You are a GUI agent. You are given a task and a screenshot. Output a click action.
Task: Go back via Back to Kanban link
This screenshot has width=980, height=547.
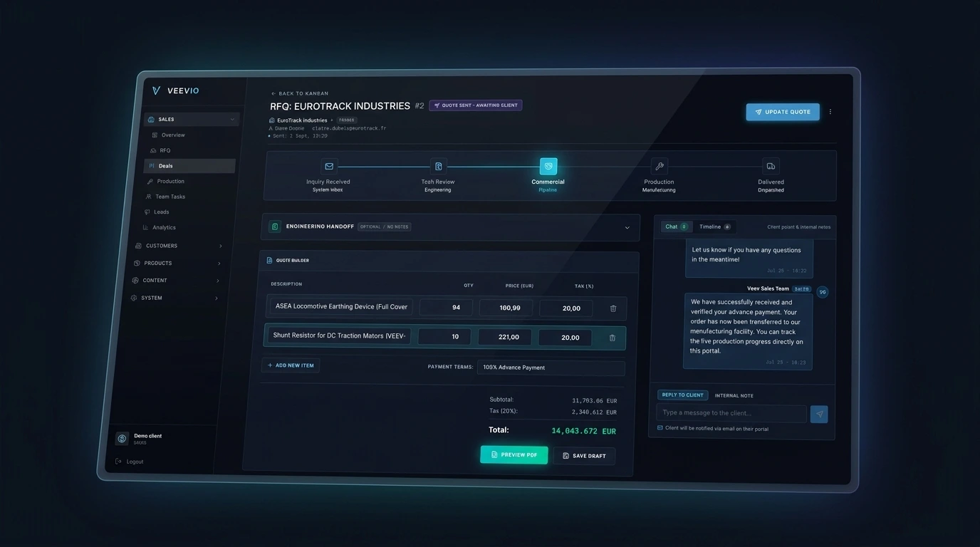click(300, 93)
